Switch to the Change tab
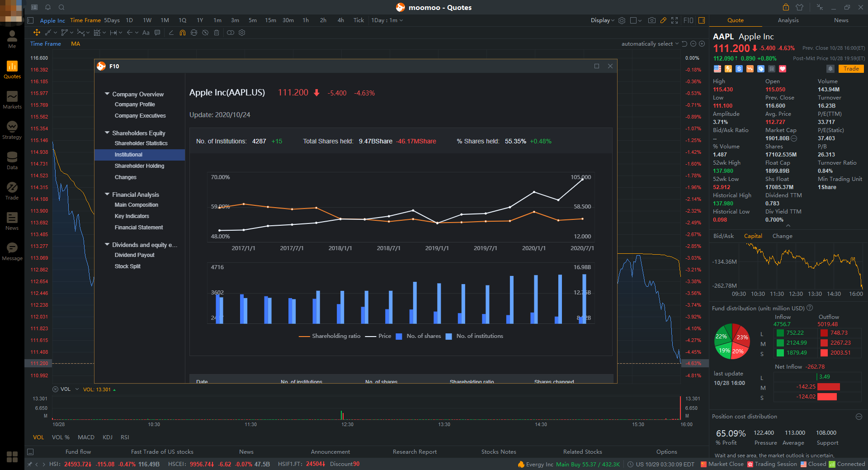Image resolution: width=868 pixels, height=470 pixels. (782, 236)
